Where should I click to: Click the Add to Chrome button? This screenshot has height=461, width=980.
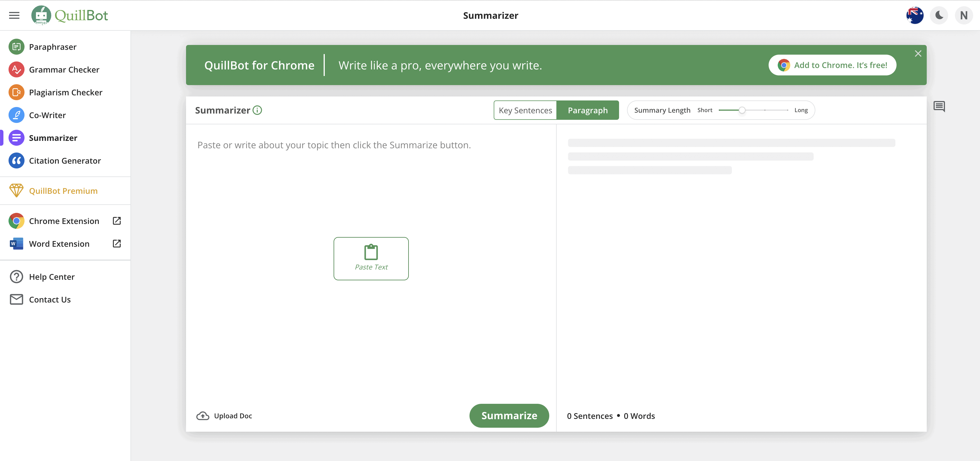click(832, 65)
